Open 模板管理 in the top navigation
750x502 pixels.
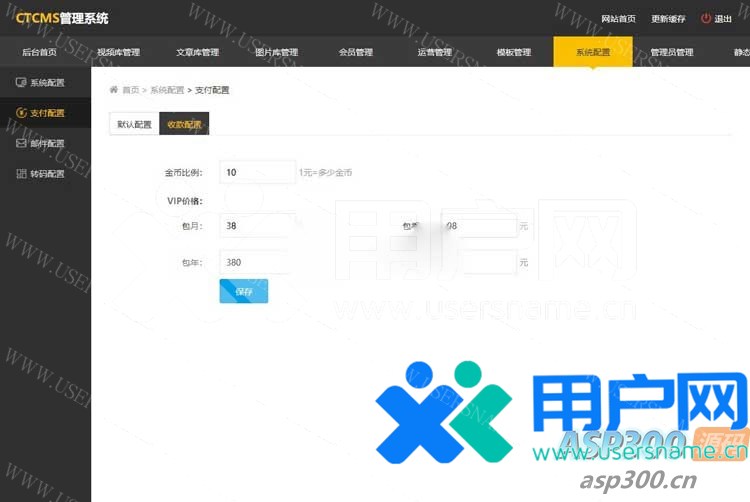(x=514, y=52)
